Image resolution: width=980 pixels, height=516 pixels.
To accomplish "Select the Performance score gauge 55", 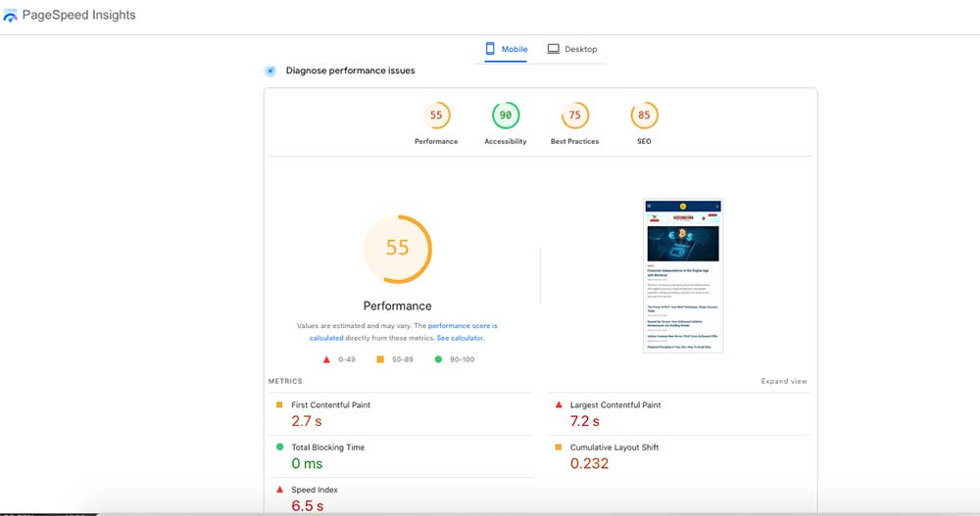I will pos(436,116).
